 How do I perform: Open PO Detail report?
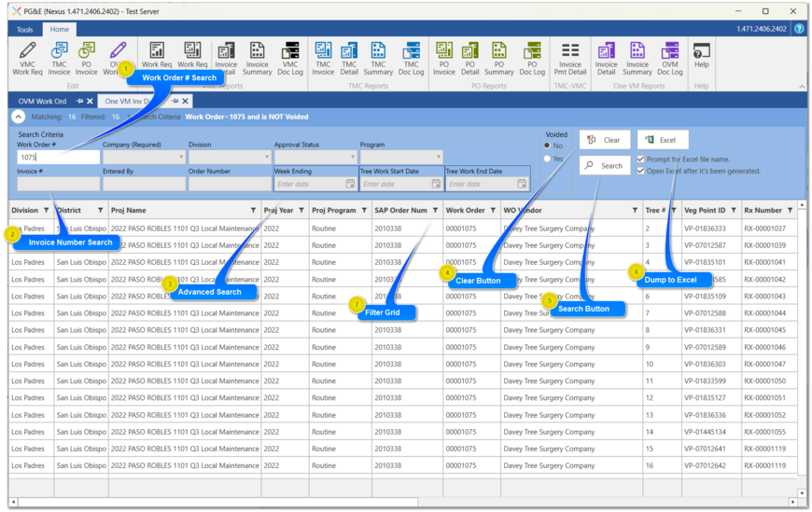point(470,56)
